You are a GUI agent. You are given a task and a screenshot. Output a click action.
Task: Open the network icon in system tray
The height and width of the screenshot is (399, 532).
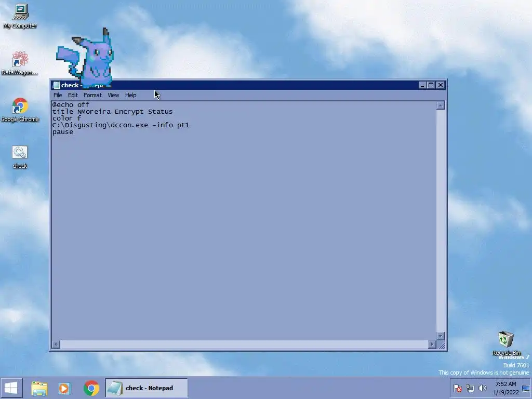coord(470,388)
